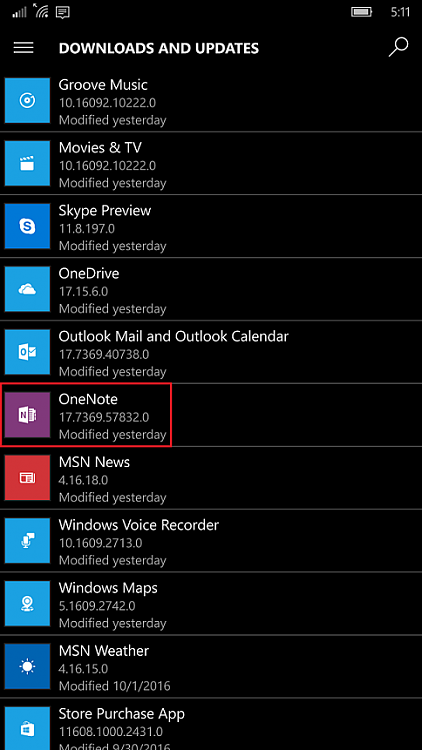
Task: Tap the Wi-Fi status icon
Action: 40,12
